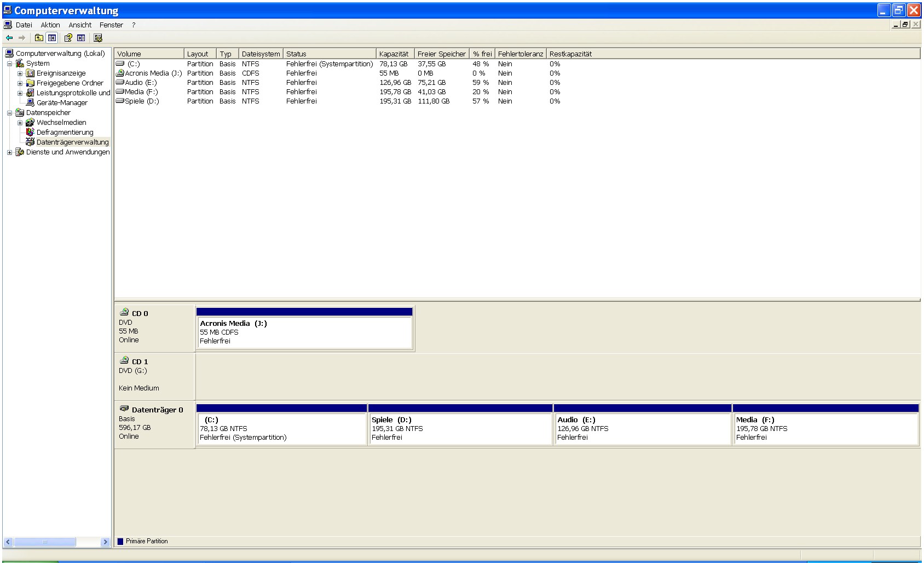
Task: Collapse the Datenspeicher tree node
Action: coord(9,113)
